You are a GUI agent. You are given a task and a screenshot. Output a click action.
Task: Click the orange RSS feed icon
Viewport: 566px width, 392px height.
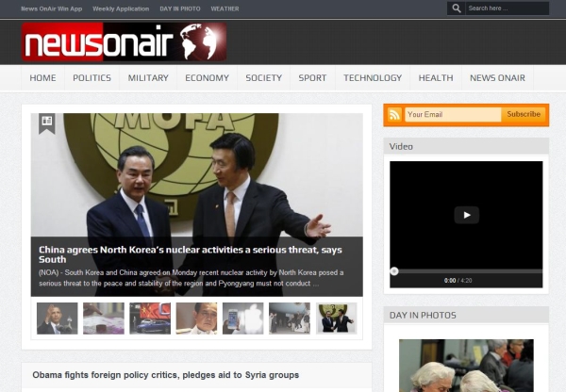tap(394, 115)
